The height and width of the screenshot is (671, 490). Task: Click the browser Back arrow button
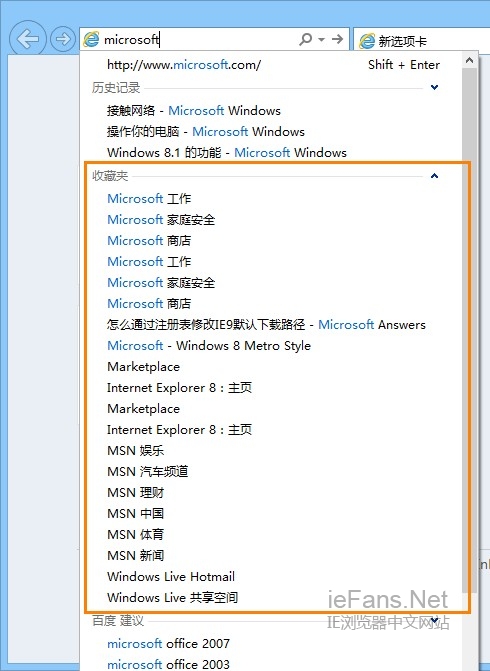tap(27, 39)
